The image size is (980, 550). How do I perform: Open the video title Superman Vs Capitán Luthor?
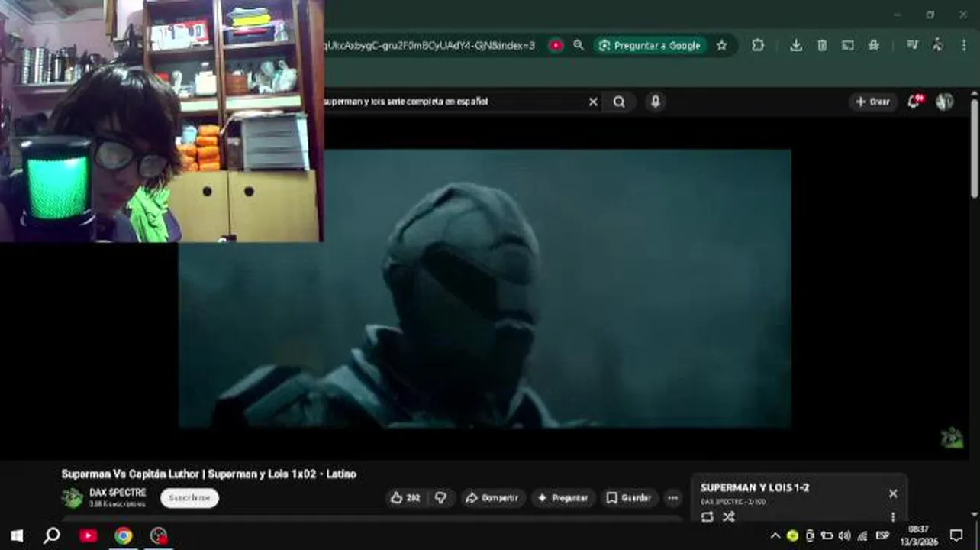208,474
